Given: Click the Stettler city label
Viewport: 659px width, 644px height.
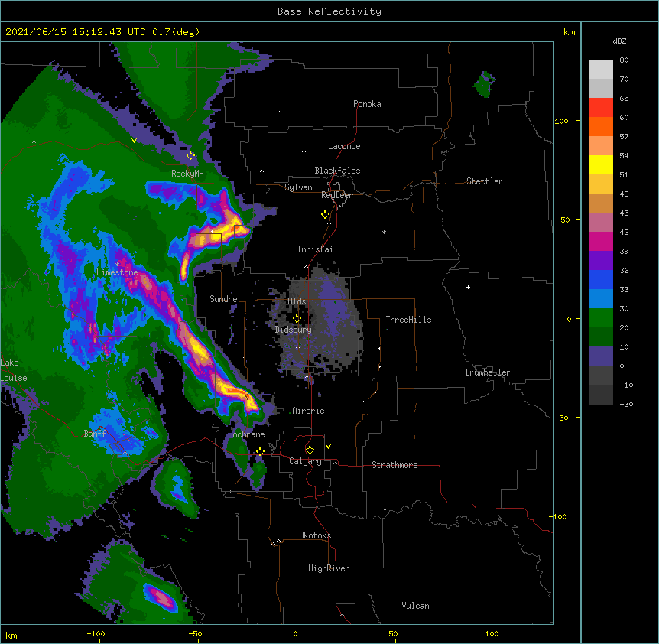Looking at the screenshot, I should pos(485,181).
